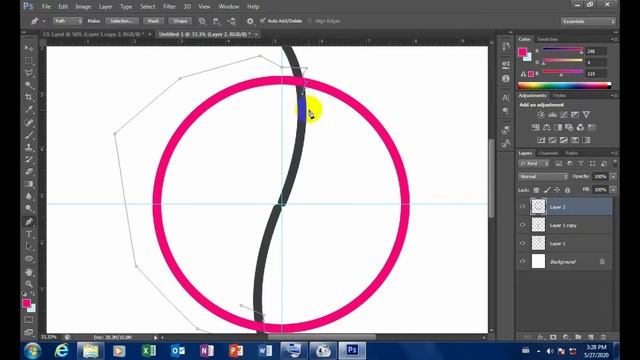Open the Normal blend mode dropdown
This screenshot has height=360, width=640.
pos(543,177)
